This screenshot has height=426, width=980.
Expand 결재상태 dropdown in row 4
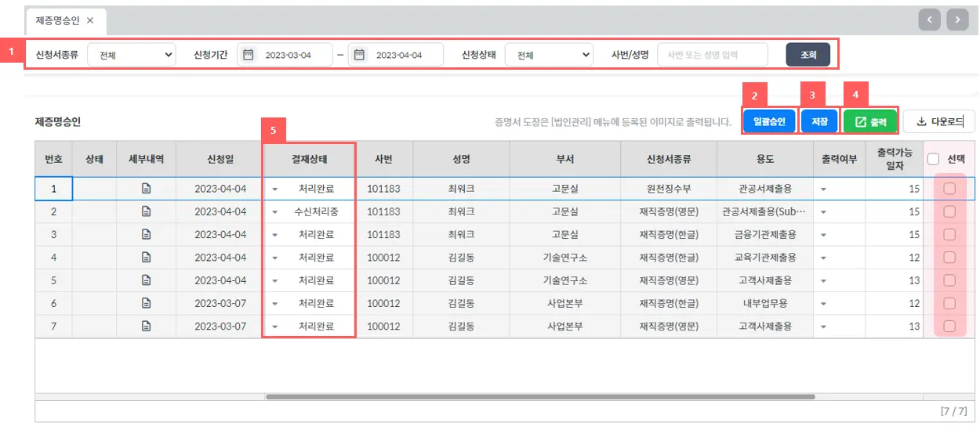[x=274, y=258]
